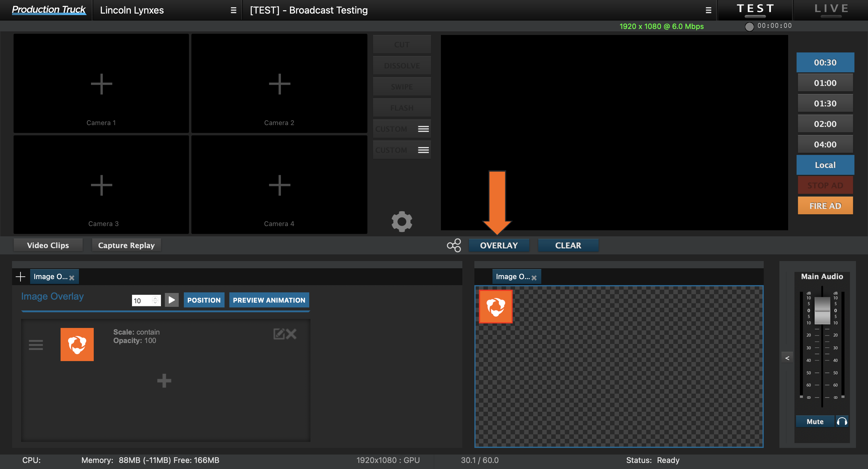Delete the image overlay item
Image resolution: width=868 pixels, height=469 pixels.
click(x=291, y=334)
